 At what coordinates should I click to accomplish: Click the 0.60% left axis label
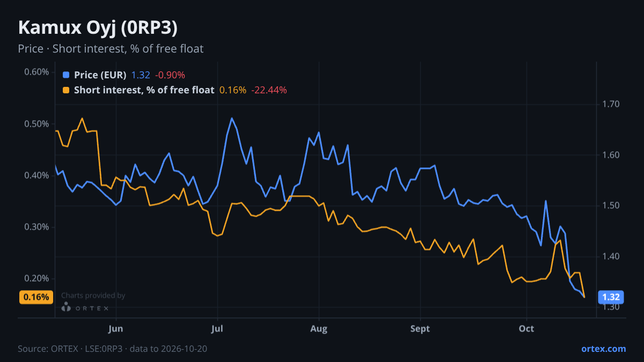(36, 72)
